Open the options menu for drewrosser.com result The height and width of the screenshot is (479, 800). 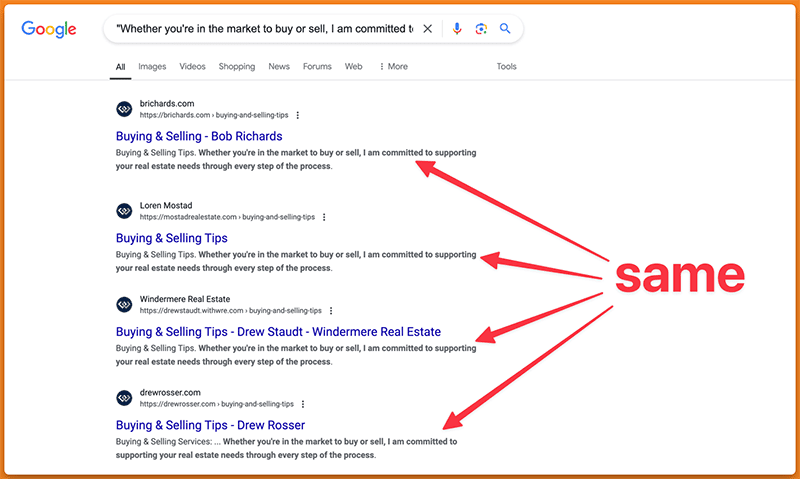coord(303,404)
